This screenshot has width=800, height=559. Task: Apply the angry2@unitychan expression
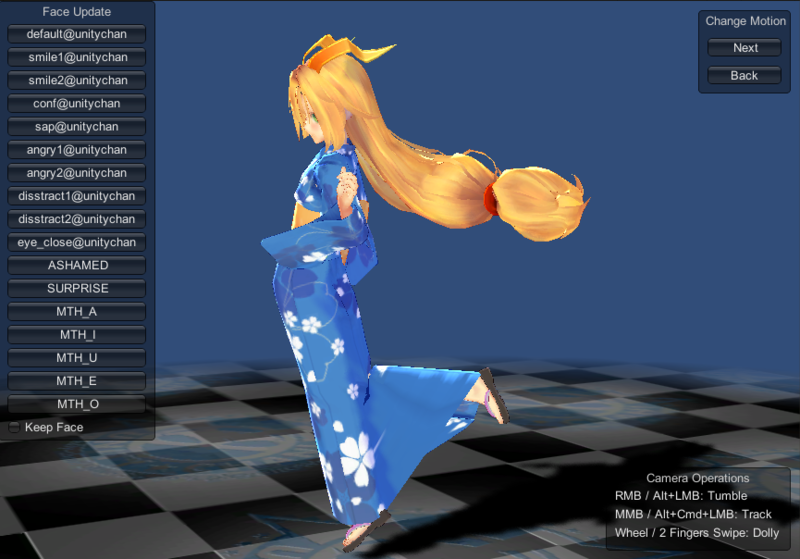[x=77, y=173]
